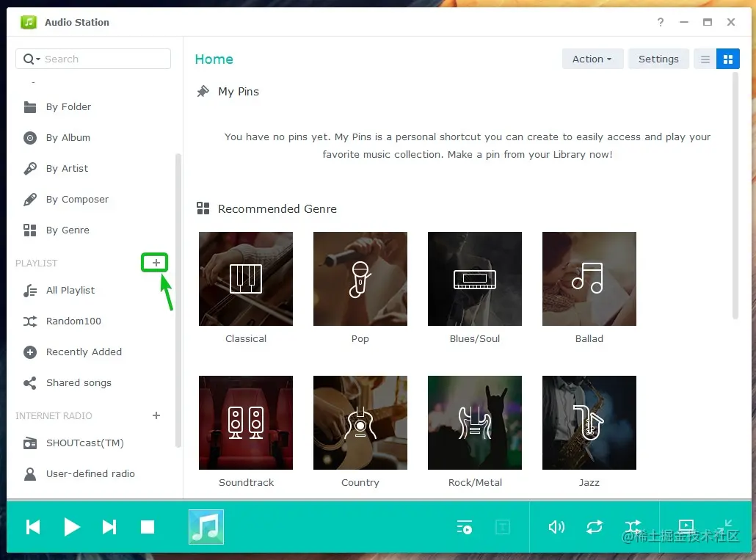Add an Internet Radio station
The height and width of the screenshot is (560, 756).
(156, 415)
